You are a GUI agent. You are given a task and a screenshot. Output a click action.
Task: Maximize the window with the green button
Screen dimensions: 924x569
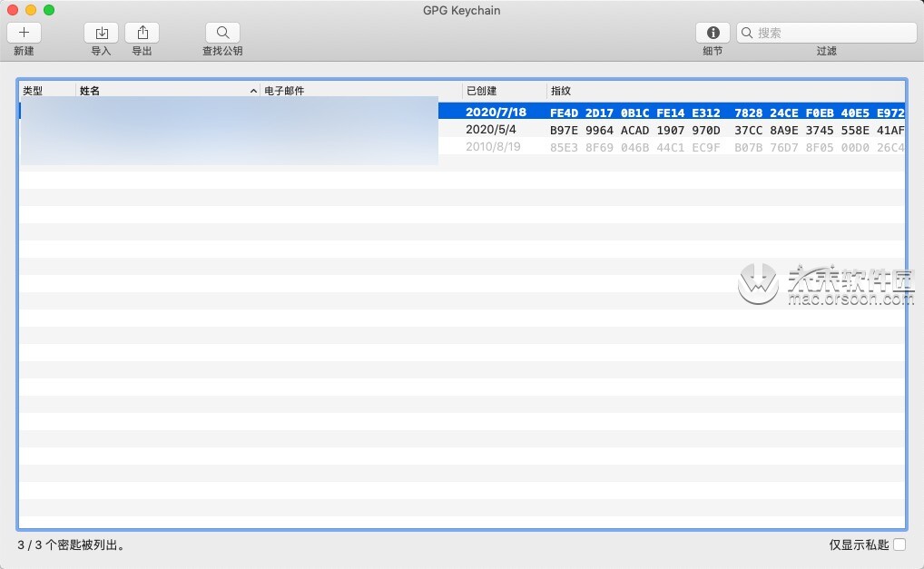pos(49,10)
